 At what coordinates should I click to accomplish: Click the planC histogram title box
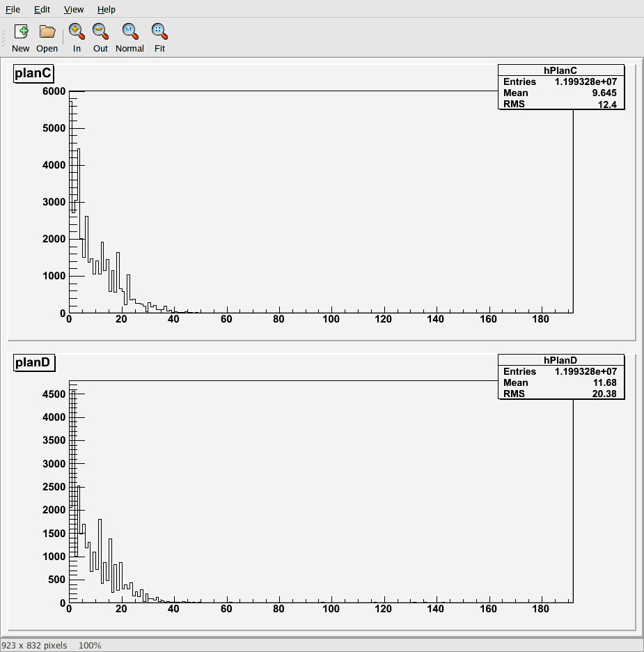coord(33,74)
